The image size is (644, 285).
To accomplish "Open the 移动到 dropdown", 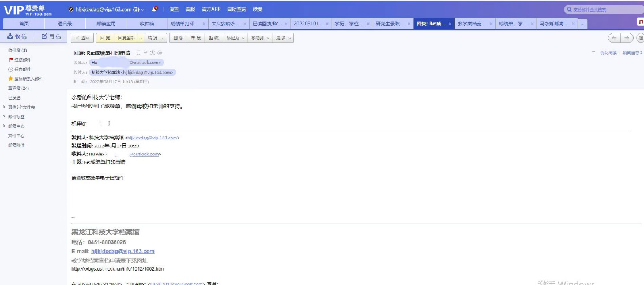I will click(259, 38).
